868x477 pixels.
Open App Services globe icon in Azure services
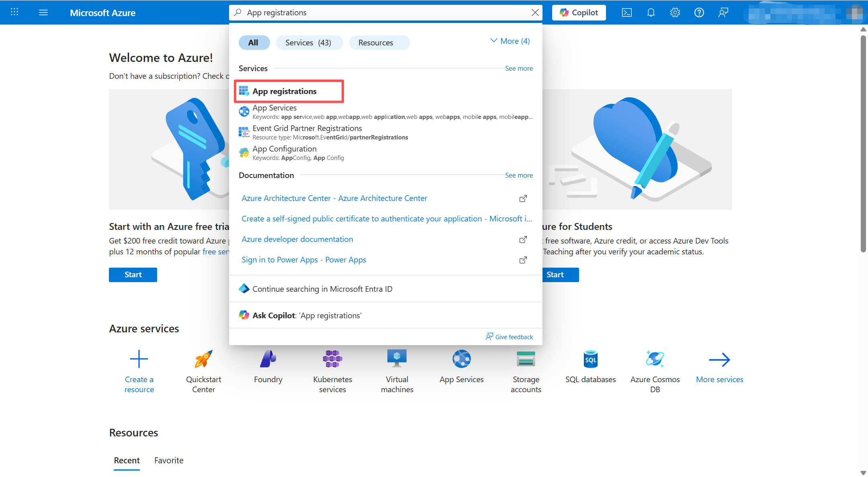coord(462,359)
